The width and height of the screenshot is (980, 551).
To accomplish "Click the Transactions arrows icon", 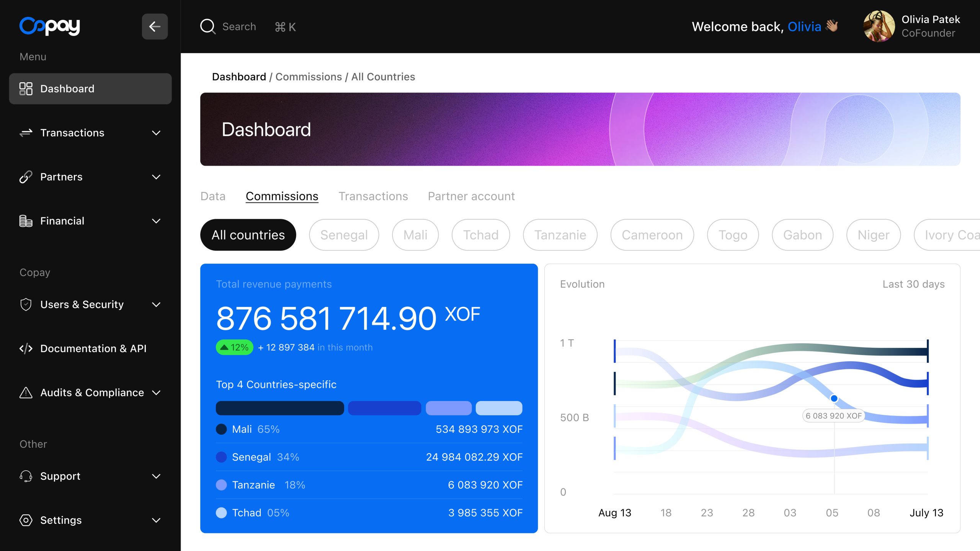I will [x=26, y=132].
